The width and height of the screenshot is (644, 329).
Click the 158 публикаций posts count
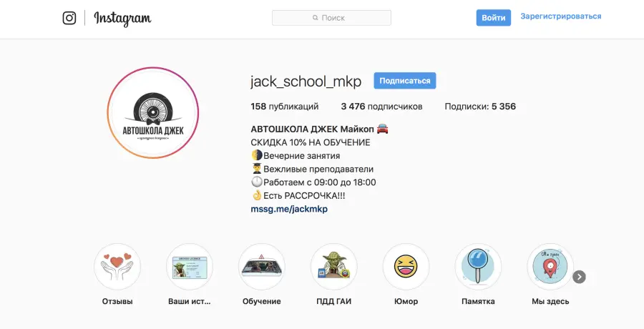point(285,107)
